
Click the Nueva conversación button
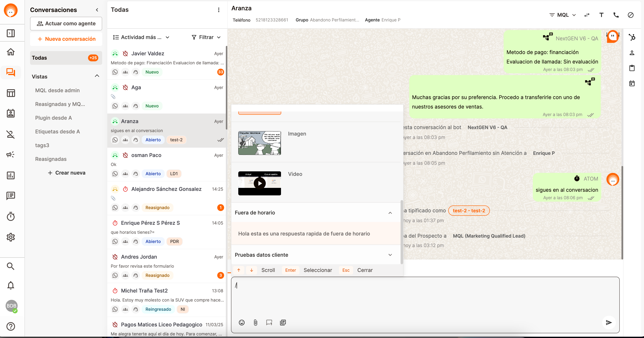click(x=66, y=39)
